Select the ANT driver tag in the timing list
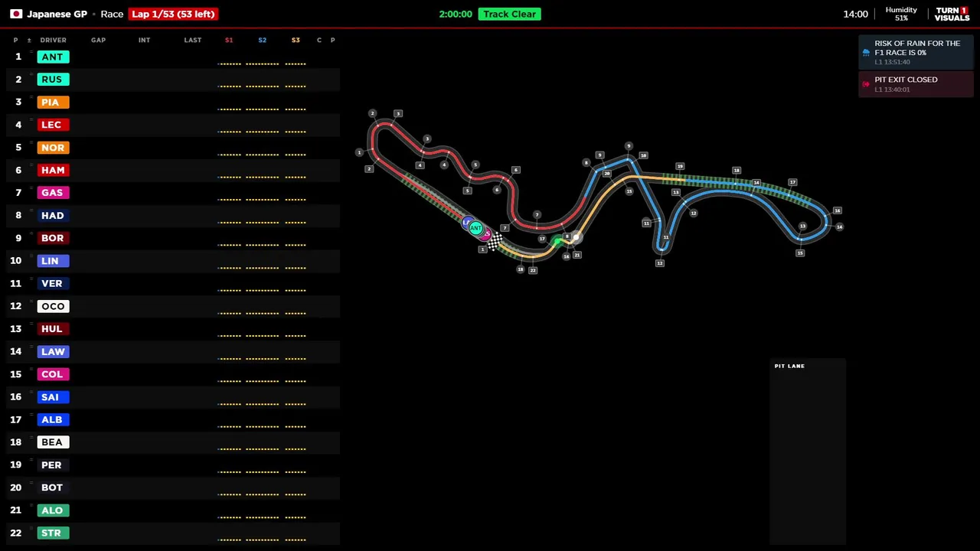 [53, 57]
